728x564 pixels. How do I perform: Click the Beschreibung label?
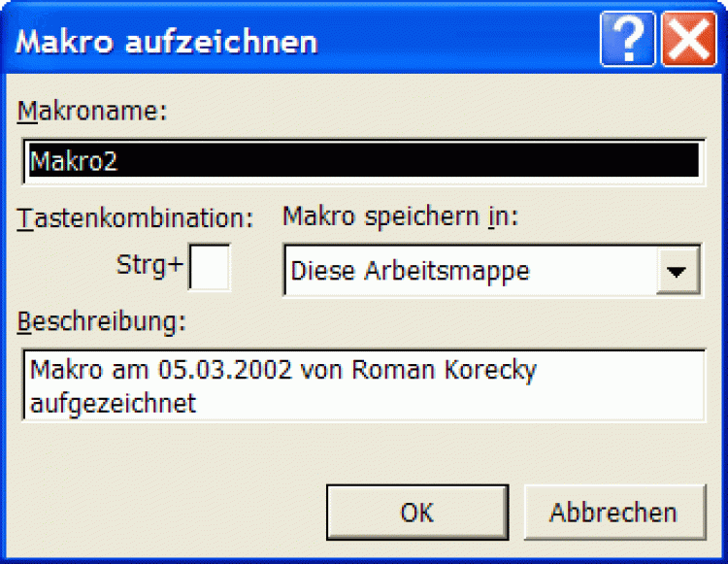(x=101, y=322)
